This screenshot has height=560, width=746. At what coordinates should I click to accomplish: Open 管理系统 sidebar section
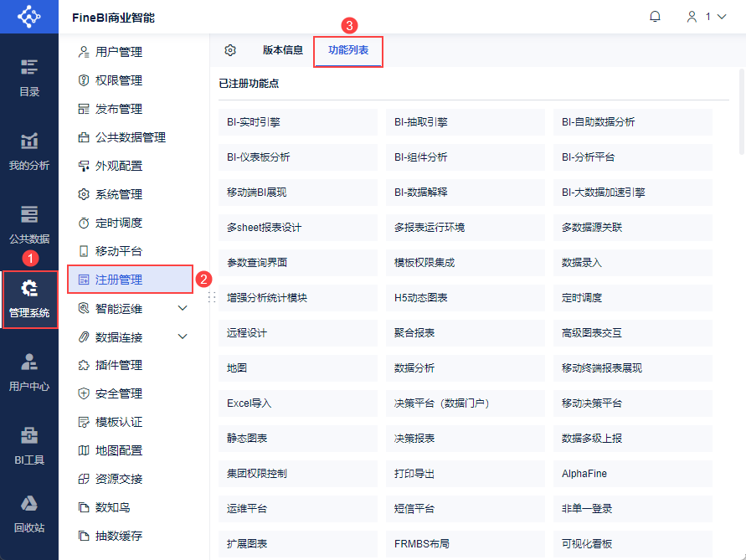point(29,300)
